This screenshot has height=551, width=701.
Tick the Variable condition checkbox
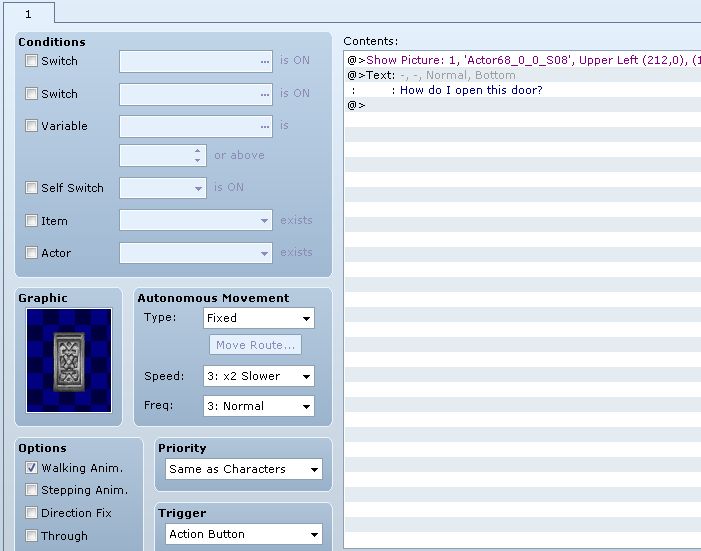click(x=31, y=126)
